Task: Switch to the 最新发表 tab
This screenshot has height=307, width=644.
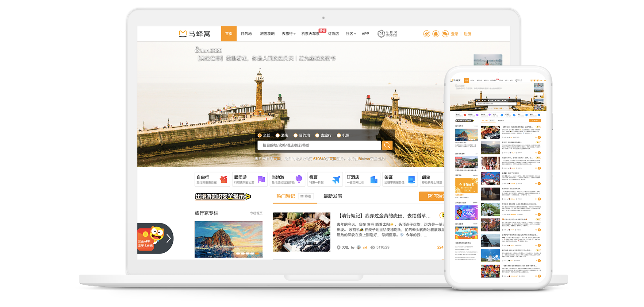Action: pyautogui.click(x=333, y=196)
